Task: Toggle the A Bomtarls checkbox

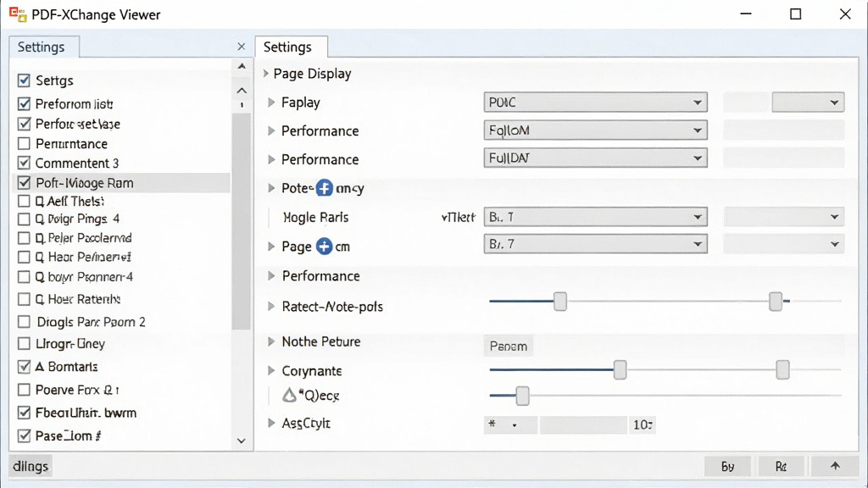Action: 24,366
